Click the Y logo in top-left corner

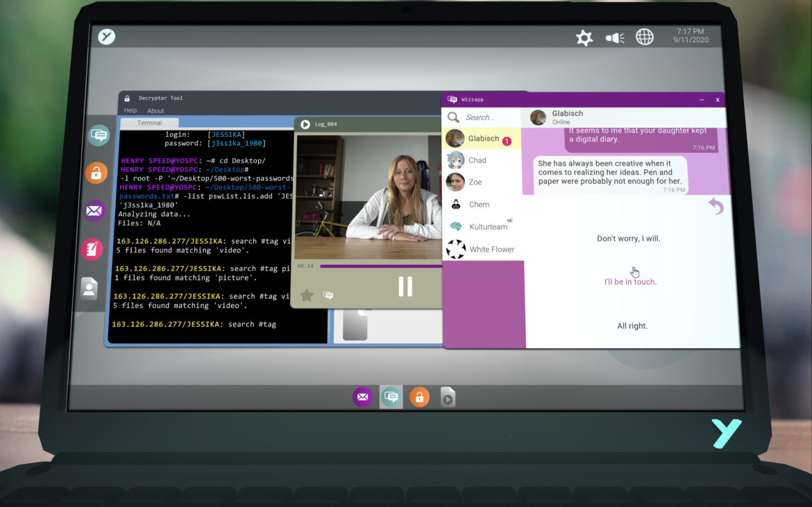point(106,37)
